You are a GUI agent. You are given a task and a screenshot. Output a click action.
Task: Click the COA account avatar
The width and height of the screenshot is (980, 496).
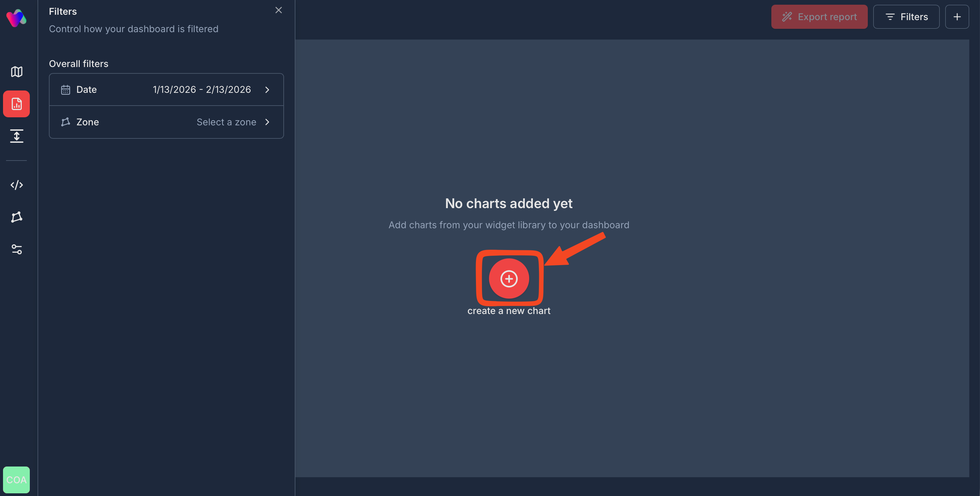point(16,480)
